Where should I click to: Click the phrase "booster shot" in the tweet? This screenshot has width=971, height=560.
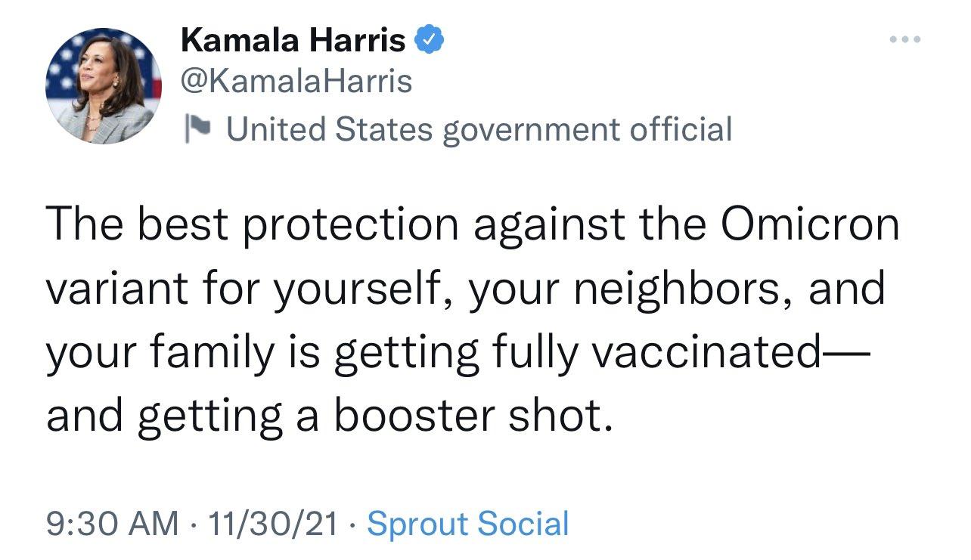click(471, 416)
